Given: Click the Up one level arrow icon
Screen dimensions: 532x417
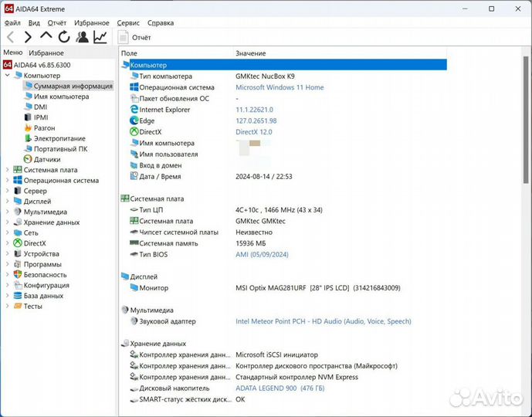Looking at the screenshot, I should click(46, 37).
